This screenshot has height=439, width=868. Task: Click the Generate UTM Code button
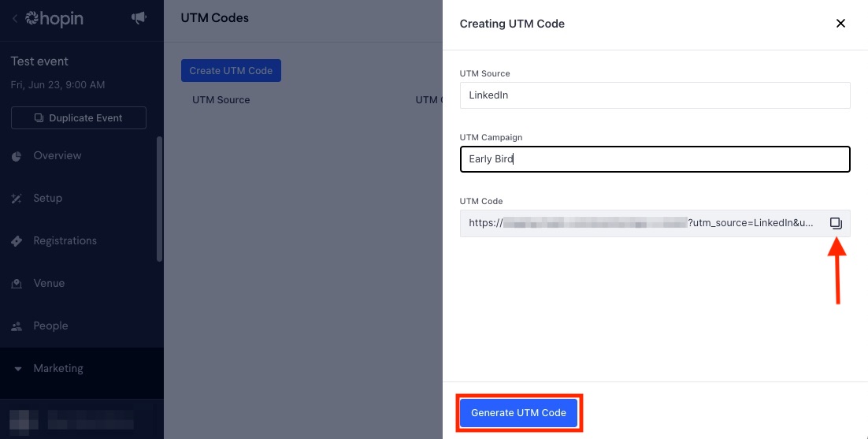[x=519, y=413]
